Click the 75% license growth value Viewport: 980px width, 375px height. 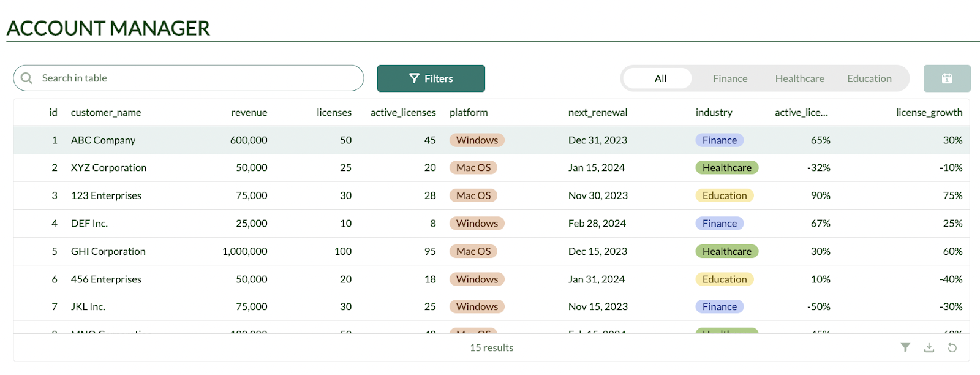tap(952, 195)
